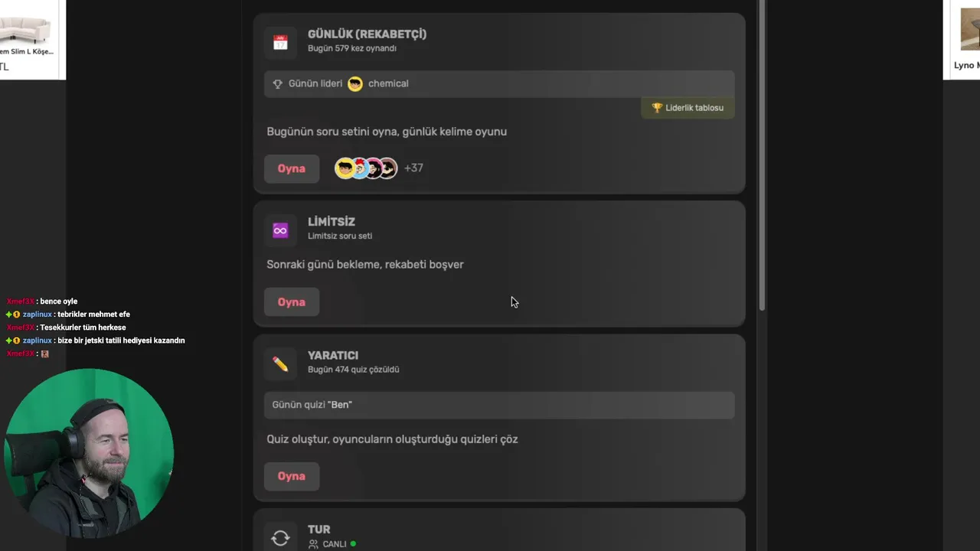980x551 pixels.
Task: Click the refresh arrows icon beside TUR
Action: tap(280, 538)
